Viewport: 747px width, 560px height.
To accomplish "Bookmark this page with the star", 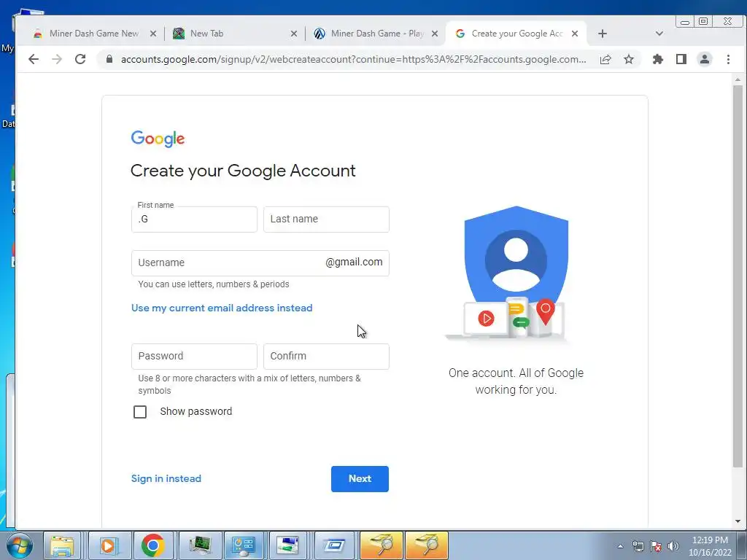I will [x=629, y=59].
